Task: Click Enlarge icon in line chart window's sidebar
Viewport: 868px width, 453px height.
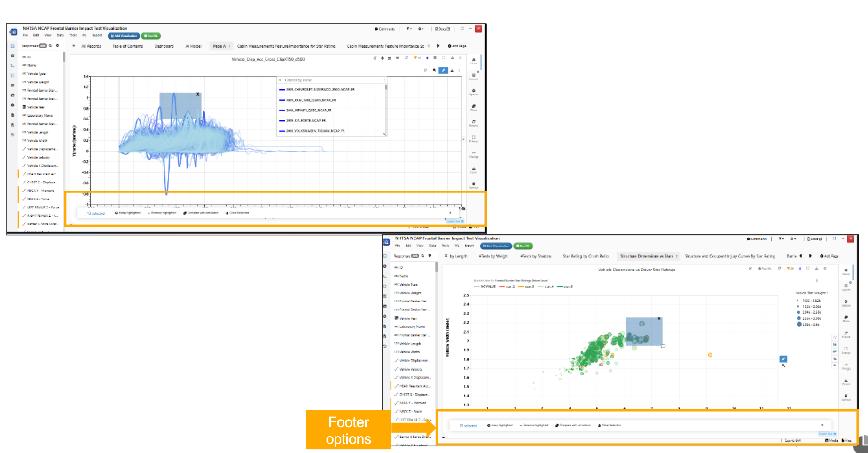Action: coord(473,137)
